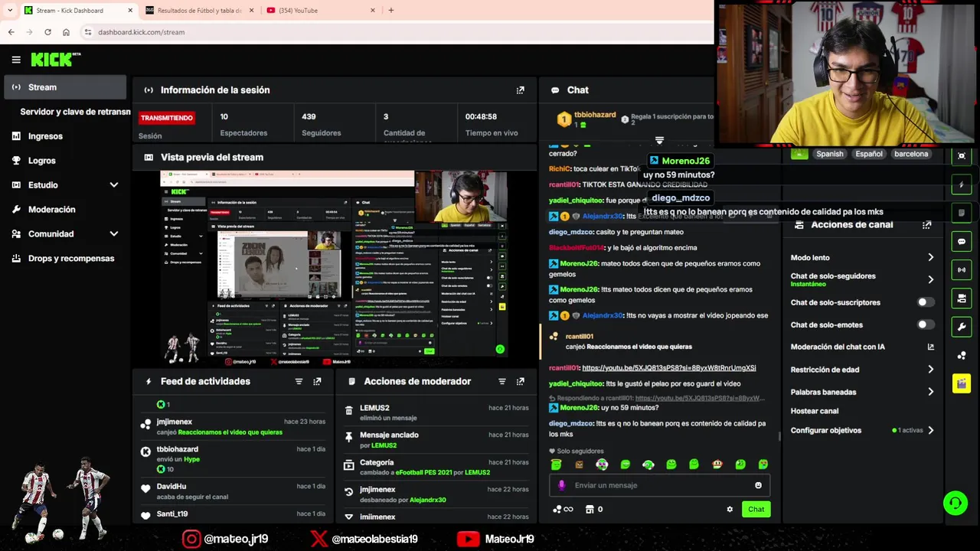Click the purple microphone icon in message box
980x551 pixels.
pos(561,485)
